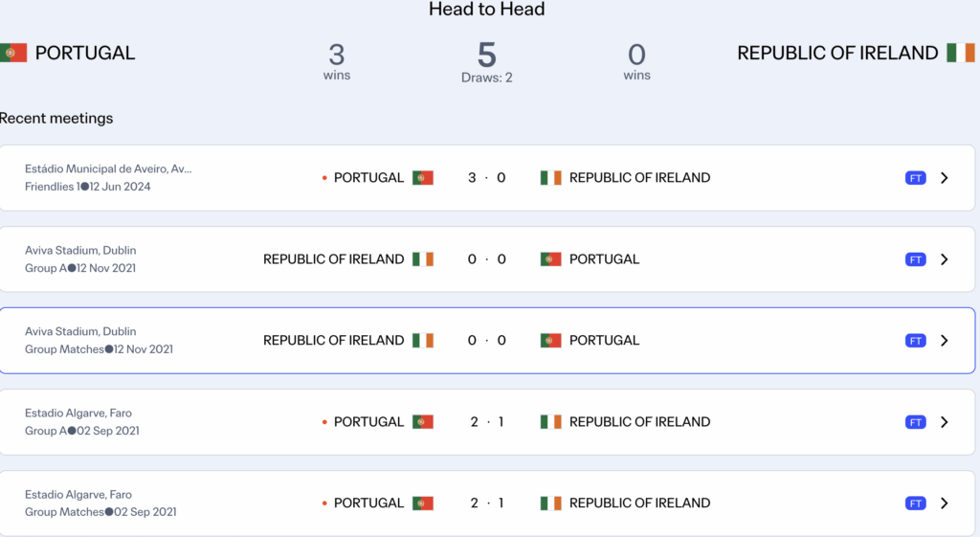Click Portugal flag in Group A 02 Sep 2021 row

(x=423, y=422)
